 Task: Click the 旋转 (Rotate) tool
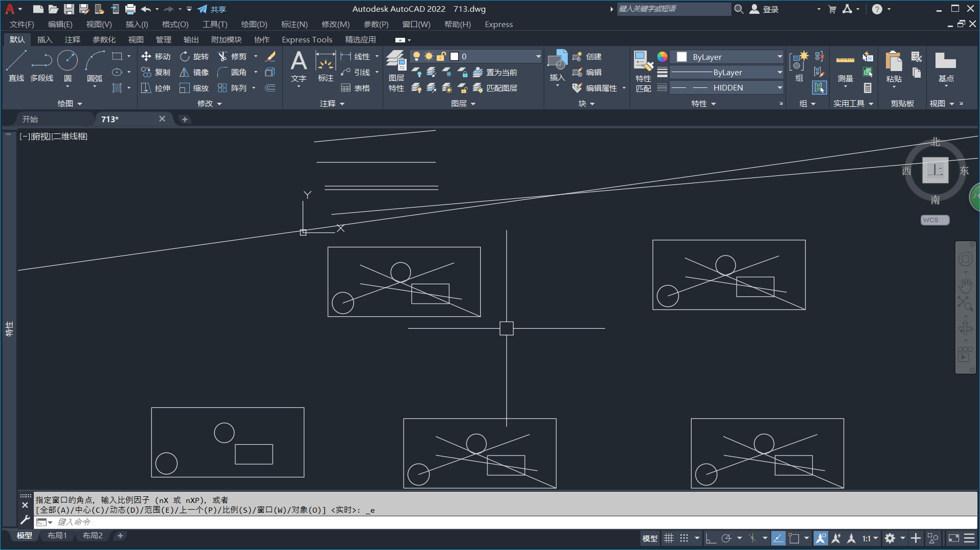[x=194, y=56]
